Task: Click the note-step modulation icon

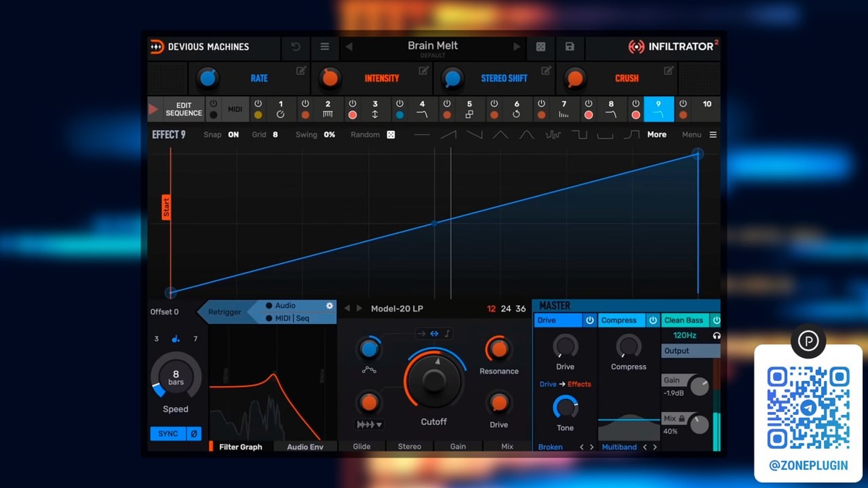Action: (447, 333)
